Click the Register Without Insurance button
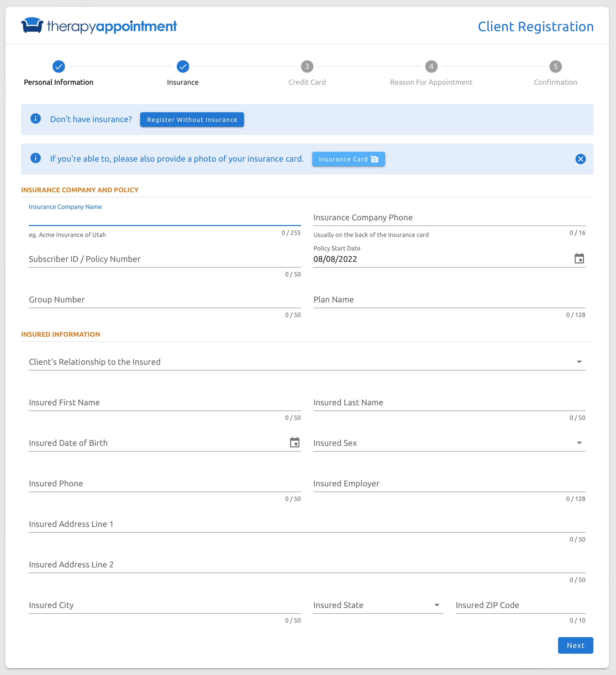The width and height of the screenshot is (616, 675). point(192,120)
